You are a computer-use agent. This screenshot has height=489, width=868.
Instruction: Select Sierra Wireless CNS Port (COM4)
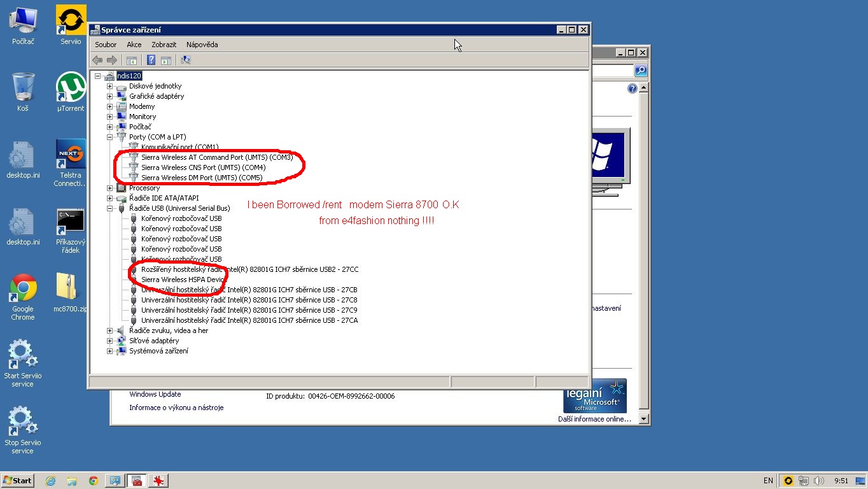[x=203, y=167]
